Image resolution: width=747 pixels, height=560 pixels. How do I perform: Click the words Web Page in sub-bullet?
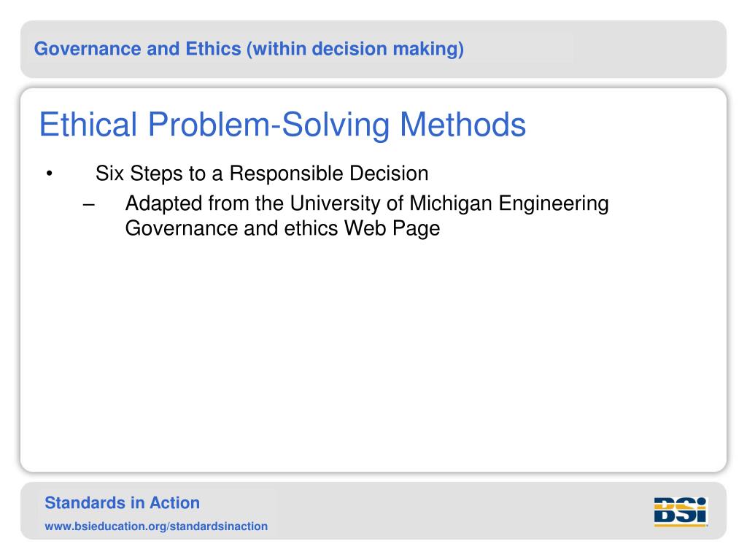(392, 228)
